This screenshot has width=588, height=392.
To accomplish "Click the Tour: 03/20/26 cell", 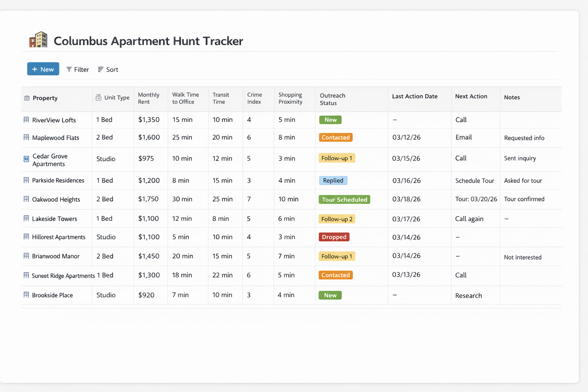I will (476, 199).
